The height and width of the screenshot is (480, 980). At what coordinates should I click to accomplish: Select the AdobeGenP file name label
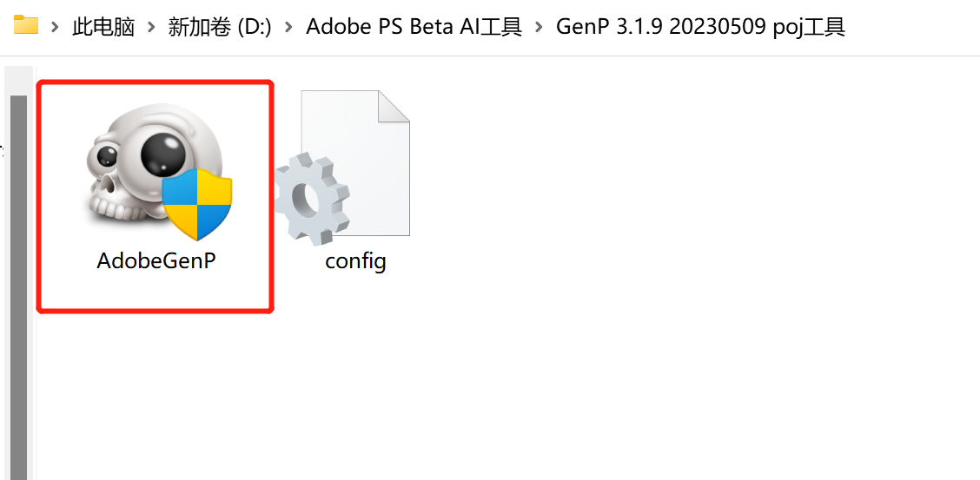pos(156,260)
